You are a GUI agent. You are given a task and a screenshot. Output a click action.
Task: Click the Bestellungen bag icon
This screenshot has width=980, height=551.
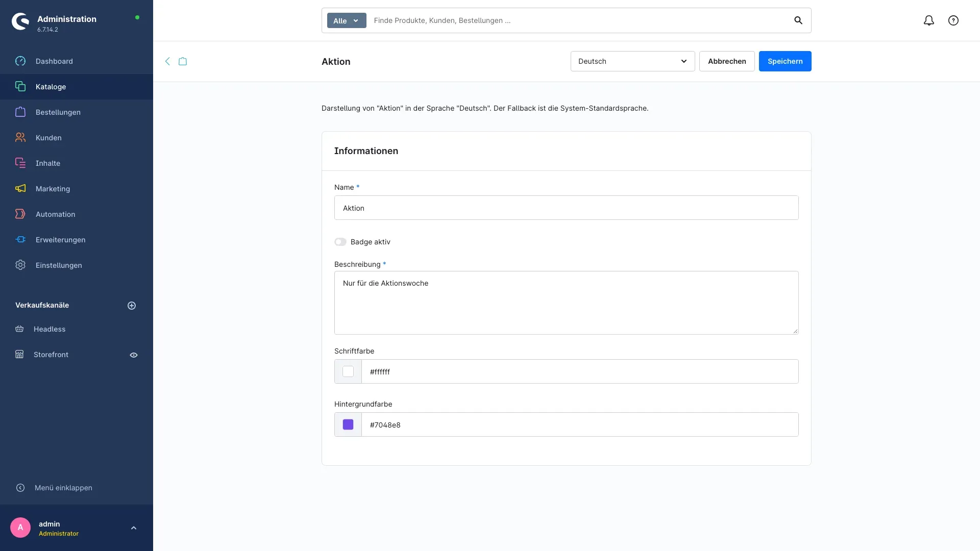pos(20,112)
